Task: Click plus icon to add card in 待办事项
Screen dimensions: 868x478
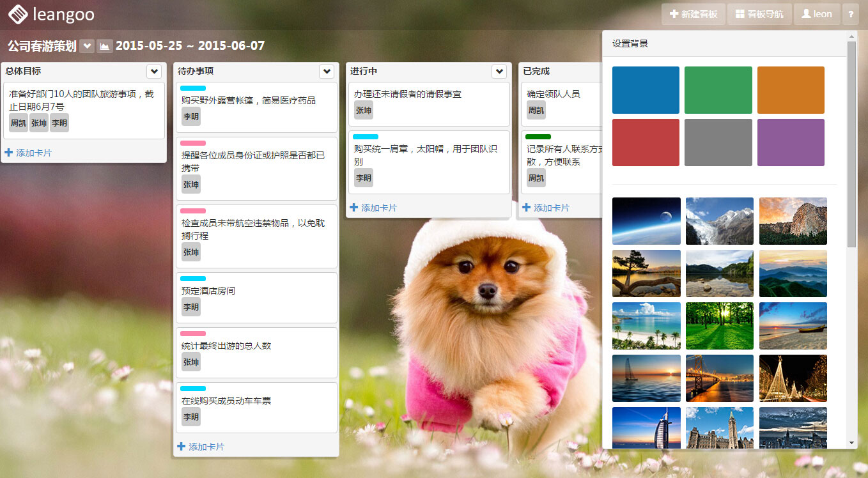Action: click(x=181, y=447)
